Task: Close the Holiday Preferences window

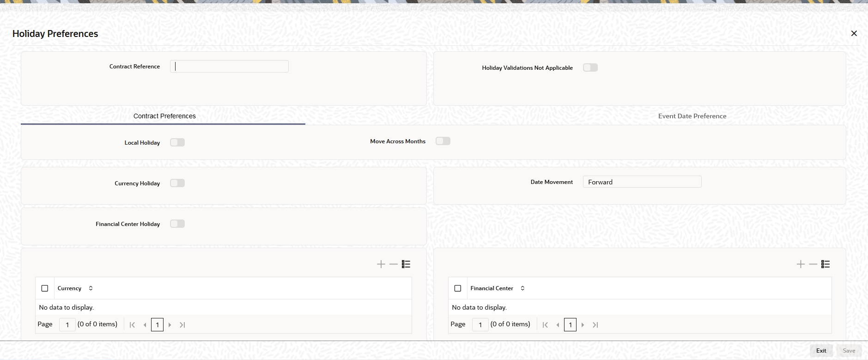Action: coord(854,33)
